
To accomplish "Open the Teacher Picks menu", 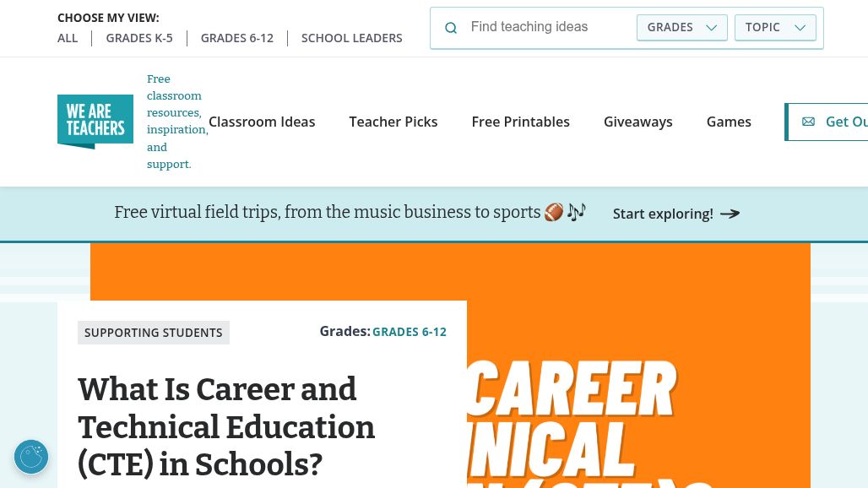I will pyautogui.click(x=393, y=122).
